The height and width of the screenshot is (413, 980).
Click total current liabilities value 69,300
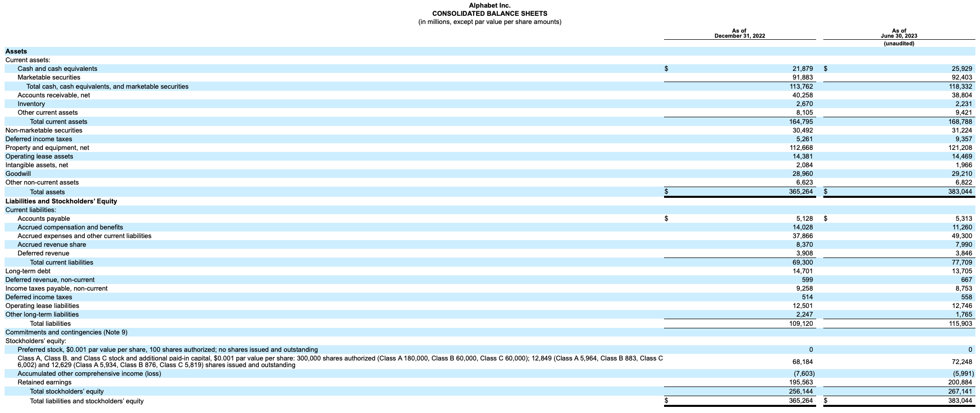802,263
